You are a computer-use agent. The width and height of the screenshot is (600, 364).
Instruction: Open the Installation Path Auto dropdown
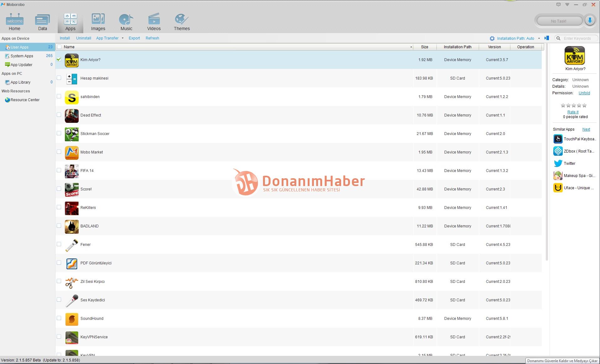click(x=539, y=39)
